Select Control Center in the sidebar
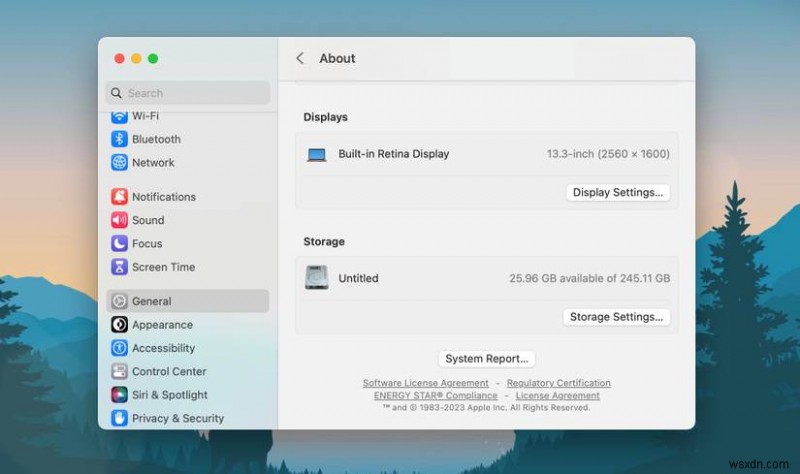Image resolution: width=800 pixels, height=474 pixels. pyautogui.click(x=188, y=371)
